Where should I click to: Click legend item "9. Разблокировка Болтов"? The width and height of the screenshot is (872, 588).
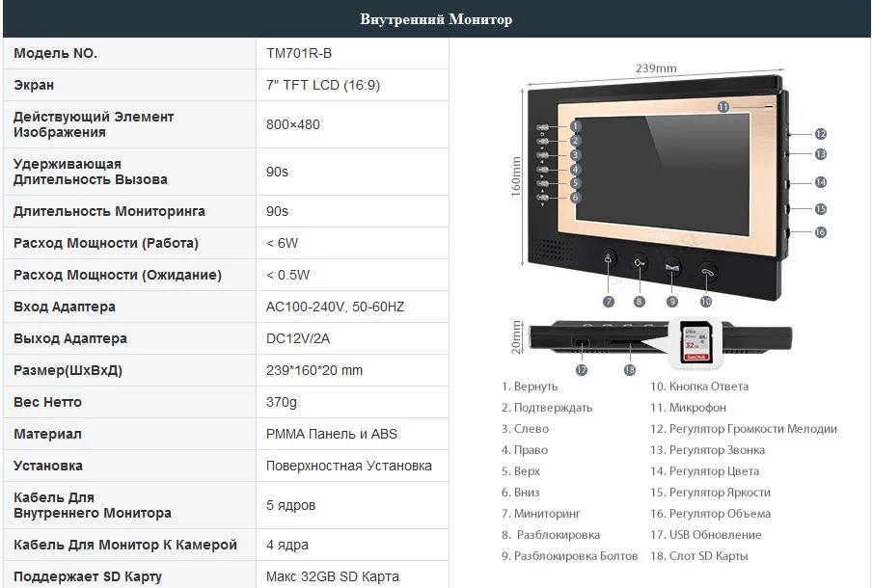click(569, 556)
